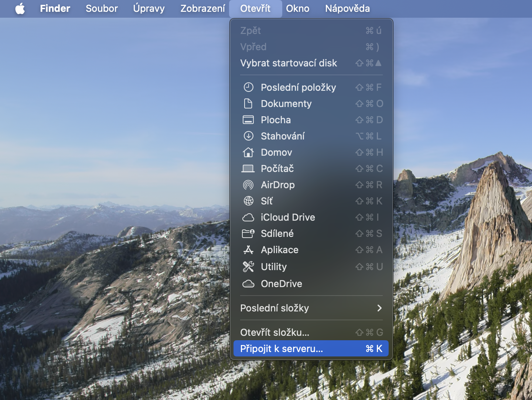Open the Okno menu
Viewport: 532px width, 400px height.
tap(298, 8)
